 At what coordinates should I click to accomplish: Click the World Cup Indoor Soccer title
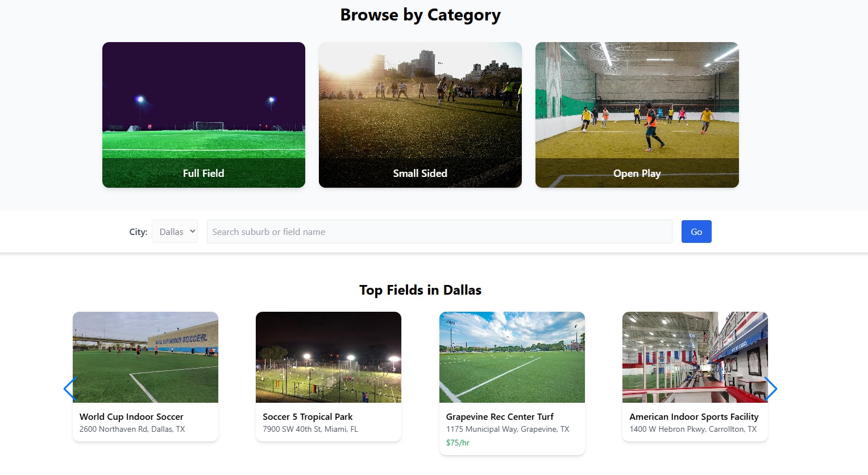coord(131,417)
